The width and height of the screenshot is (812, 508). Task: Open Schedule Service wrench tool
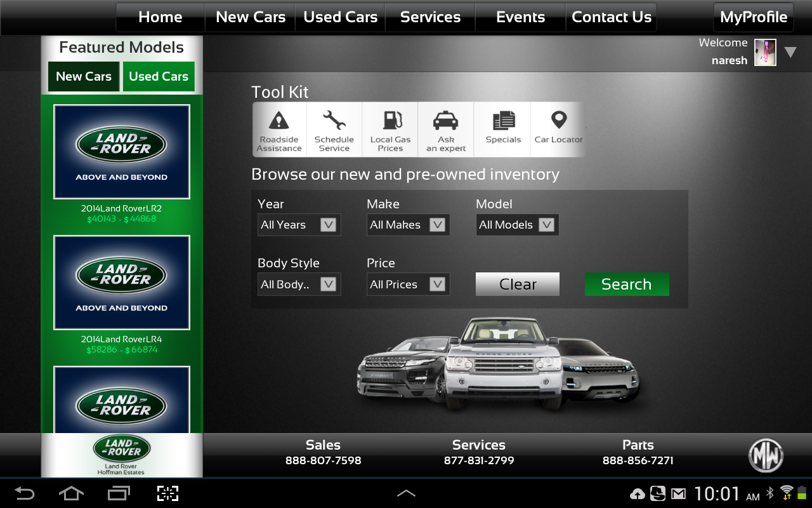pyautogui.click(x=334, y=130)
